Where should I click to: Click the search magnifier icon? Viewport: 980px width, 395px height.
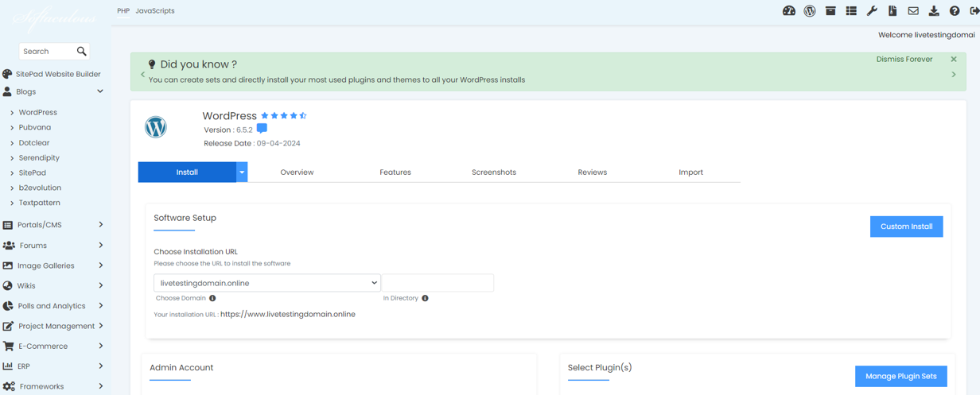tap(81, 51)
